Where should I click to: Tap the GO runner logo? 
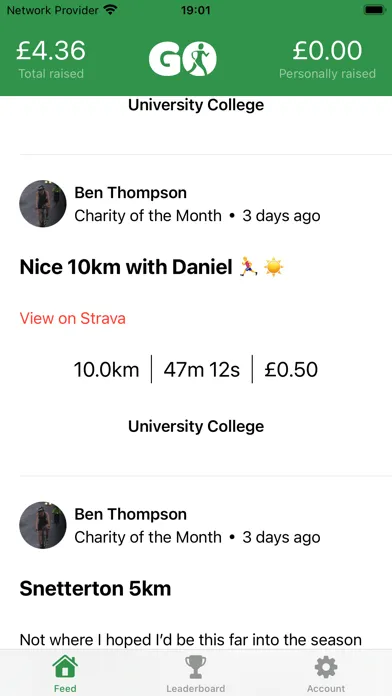182,59
